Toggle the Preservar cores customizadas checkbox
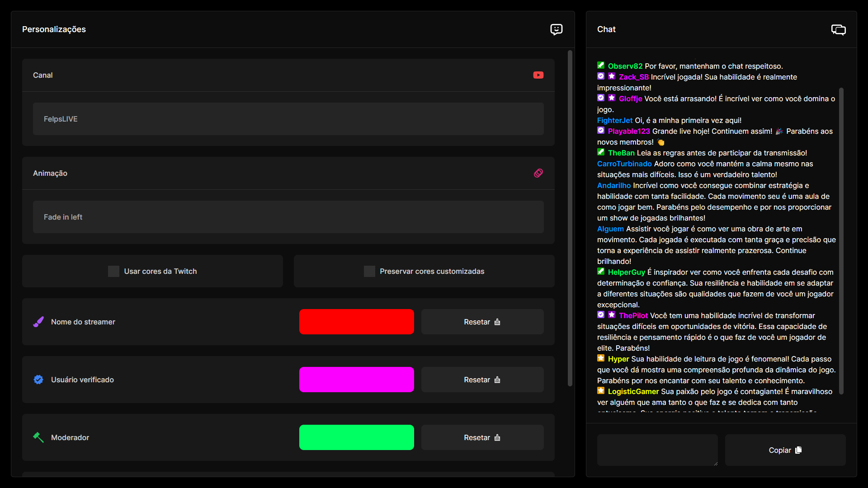Viewport: 868px width, 488px height. click(x=369, y=271)
